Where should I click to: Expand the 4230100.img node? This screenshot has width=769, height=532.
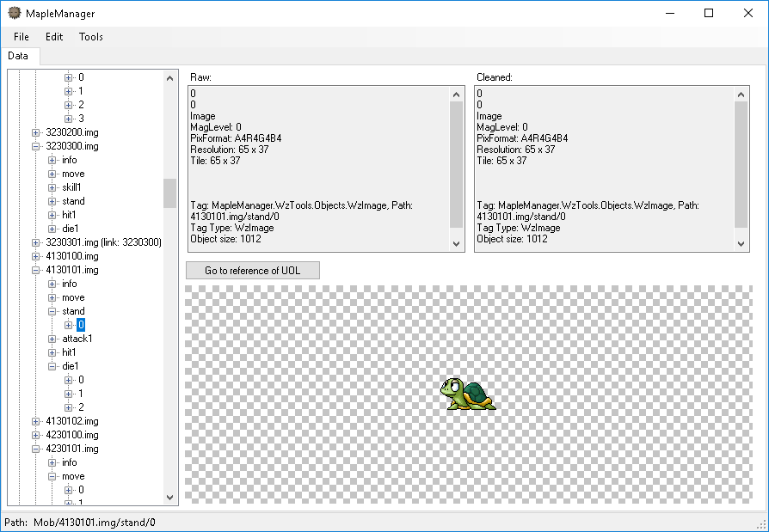[35, 435]
